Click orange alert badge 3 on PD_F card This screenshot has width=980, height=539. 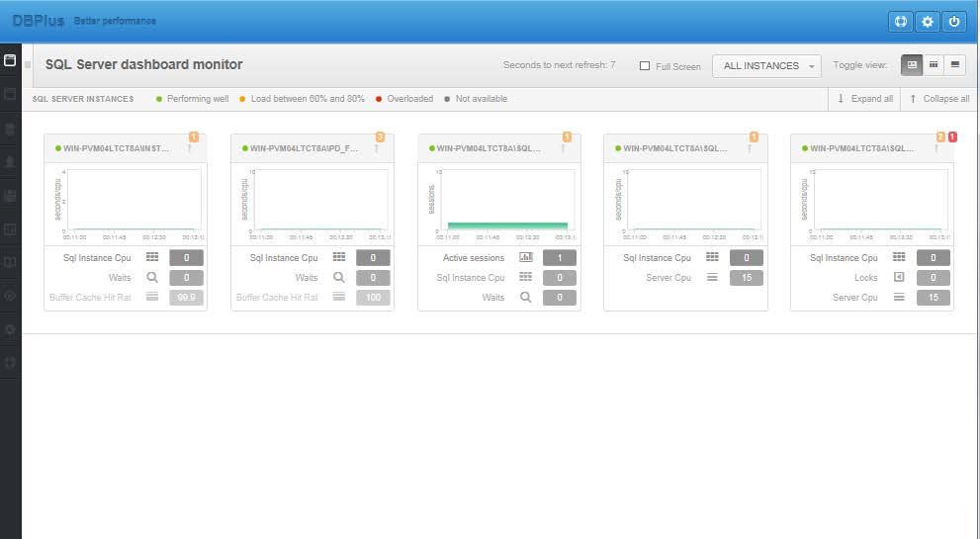tap(380, 136)
